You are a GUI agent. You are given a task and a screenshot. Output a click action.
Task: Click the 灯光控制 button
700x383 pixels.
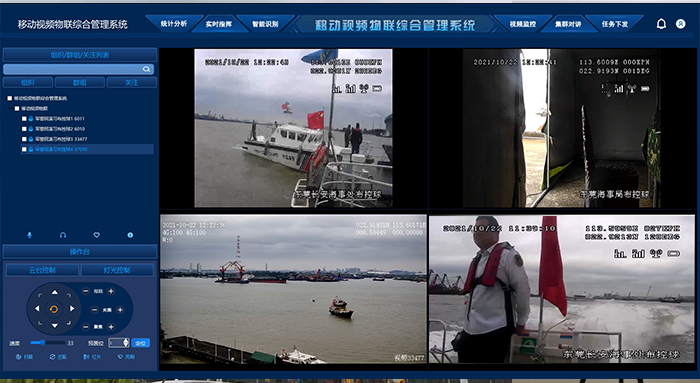tap(117, 270)
